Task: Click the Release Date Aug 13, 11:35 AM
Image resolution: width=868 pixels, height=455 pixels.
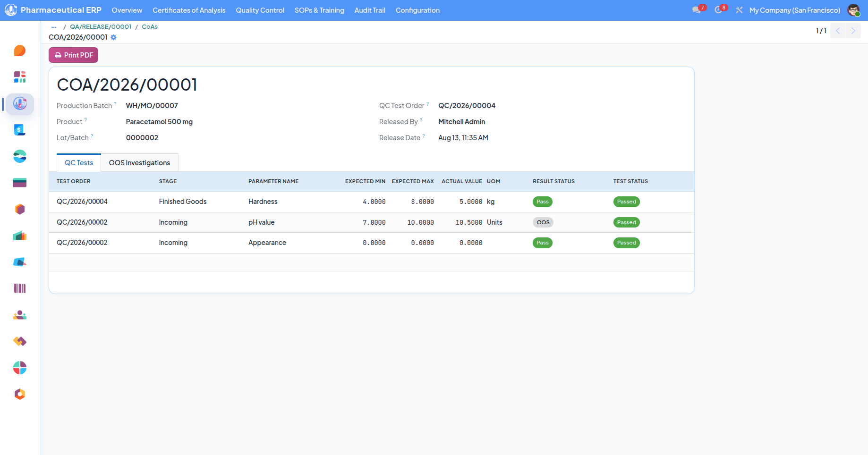Action: 463,138
